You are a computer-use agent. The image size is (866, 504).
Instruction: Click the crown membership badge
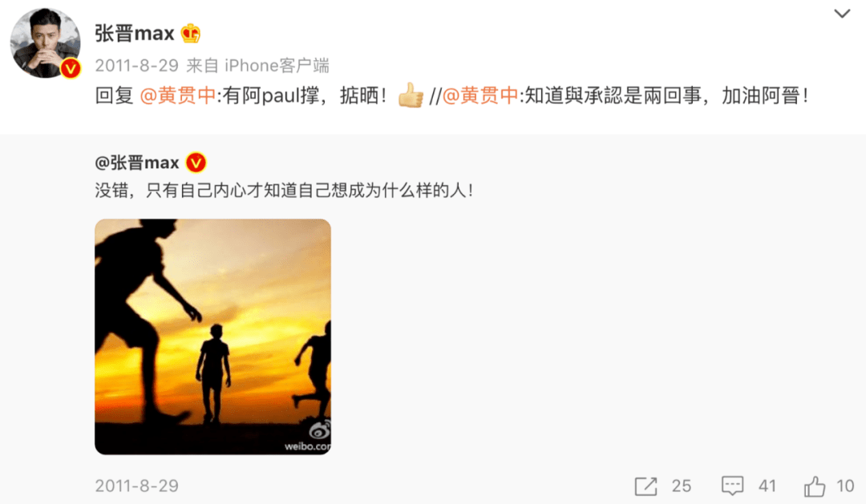click(x=191, y=33)
